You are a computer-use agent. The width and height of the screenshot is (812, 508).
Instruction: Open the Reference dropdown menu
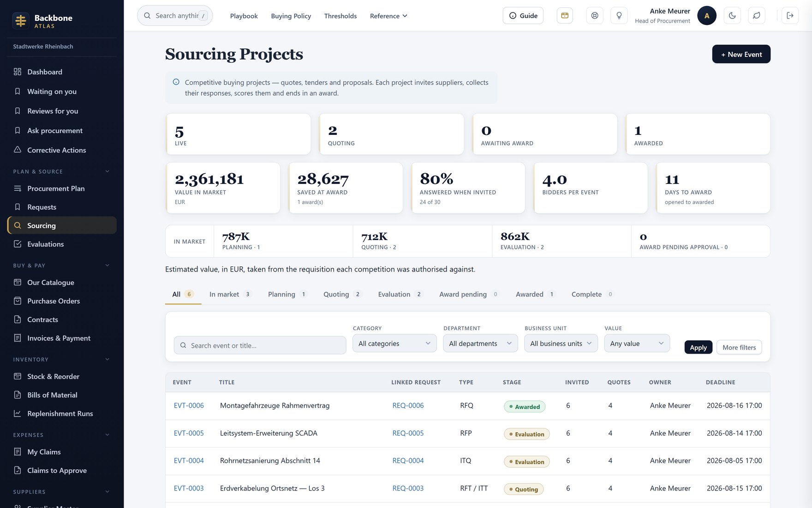click(388, 16)
